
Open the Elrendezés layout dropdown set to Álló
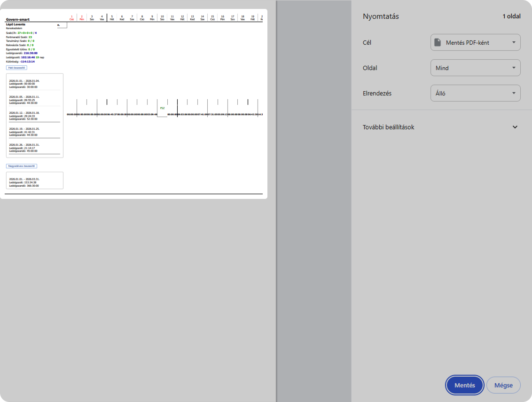[x=475, y=94]
